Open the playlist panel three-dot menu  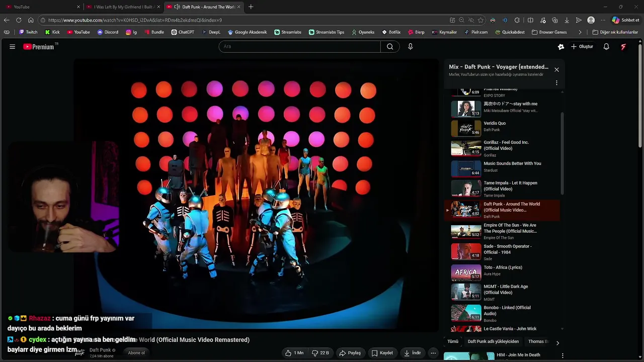[x=556, y=83]
